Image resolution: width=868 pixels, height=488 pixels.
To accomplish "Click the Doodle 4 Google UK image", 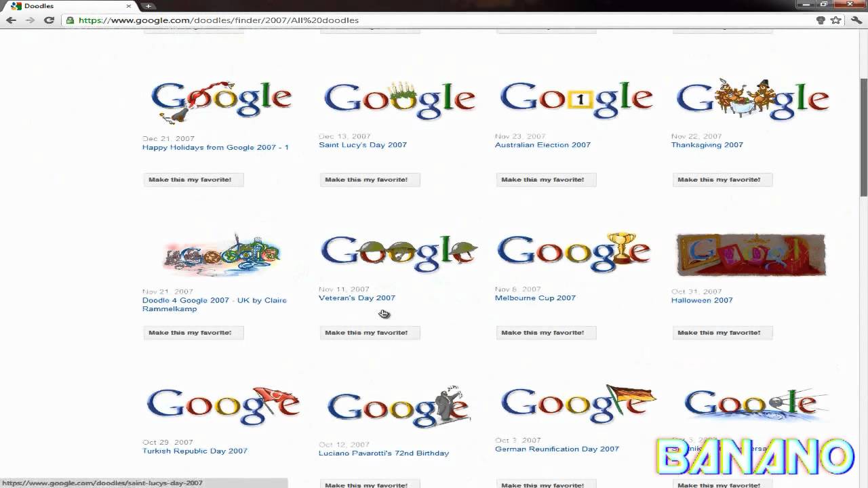I will click(222, 255).
